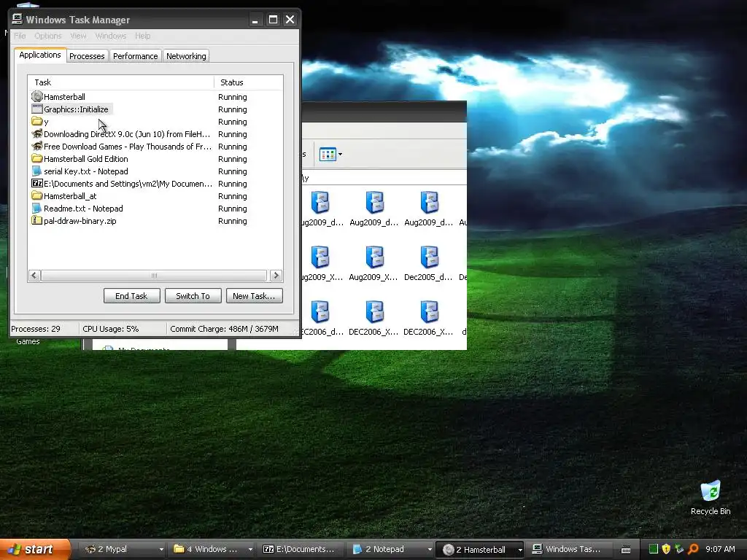Open the View menu in Task Manager

78,36
